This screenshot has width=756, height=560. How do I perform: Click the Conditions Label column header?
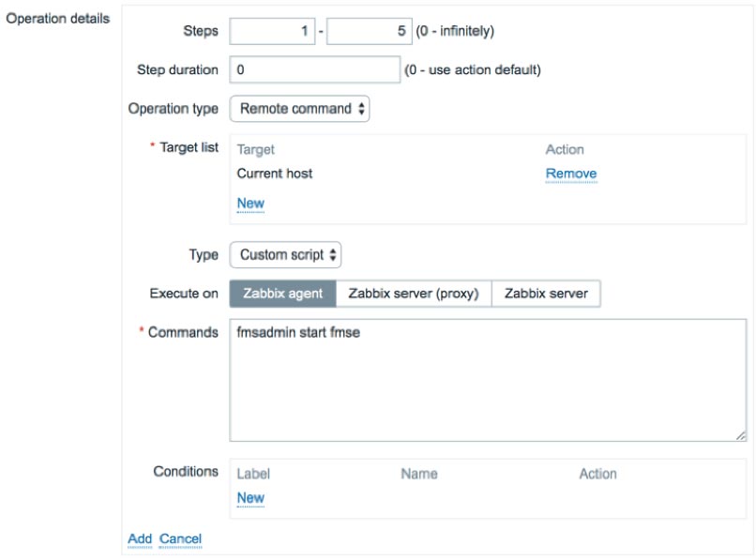point(253,474)
